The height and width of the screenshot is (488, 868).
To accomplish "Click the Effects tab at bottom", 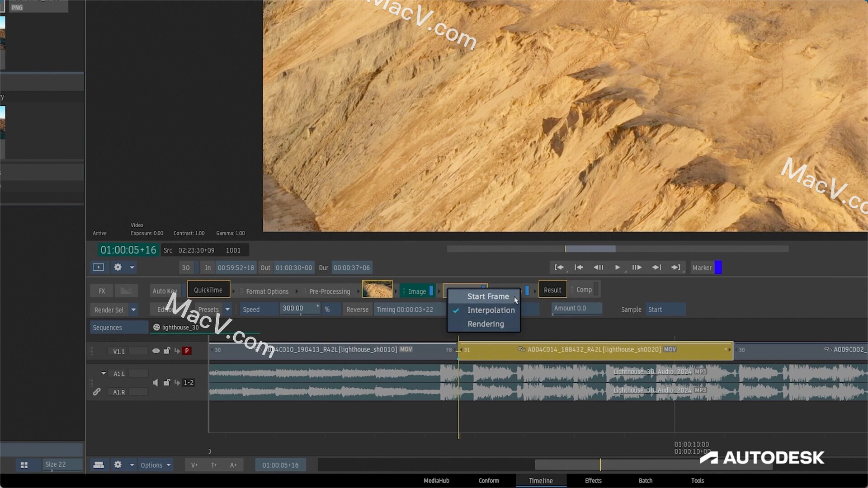I will pos(593,480).
